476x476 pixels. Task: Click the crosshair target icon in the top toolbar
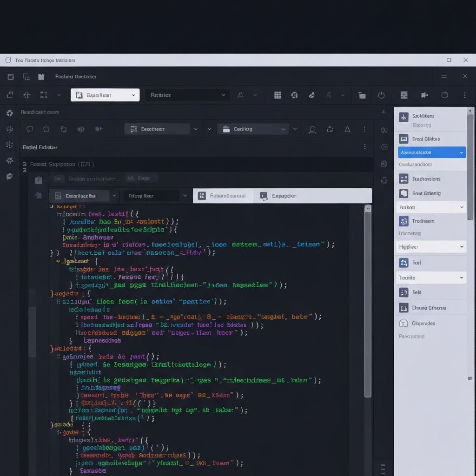[x=27, y=95]
